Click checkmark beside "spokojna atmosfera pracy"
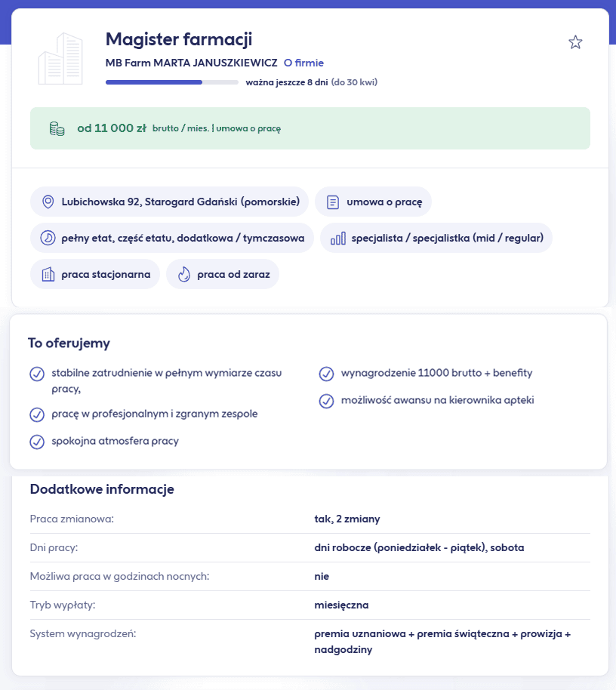 point(36,442)
